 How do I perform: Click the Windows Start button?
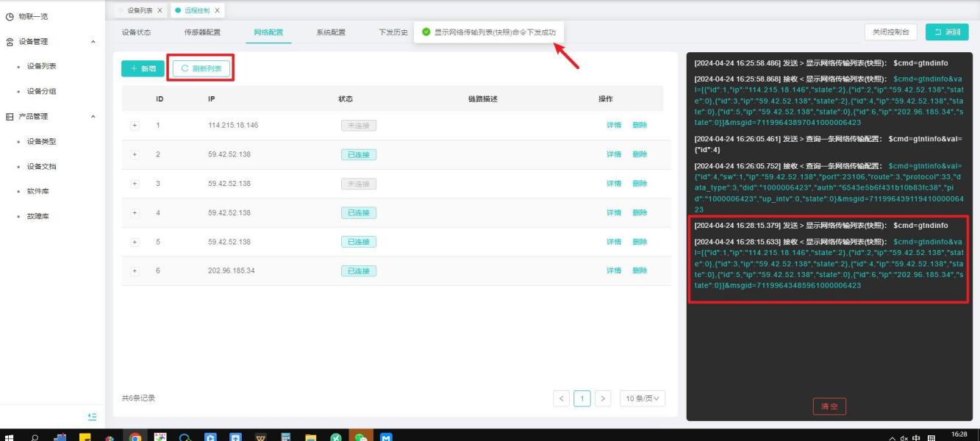click(x=10, y=435)
